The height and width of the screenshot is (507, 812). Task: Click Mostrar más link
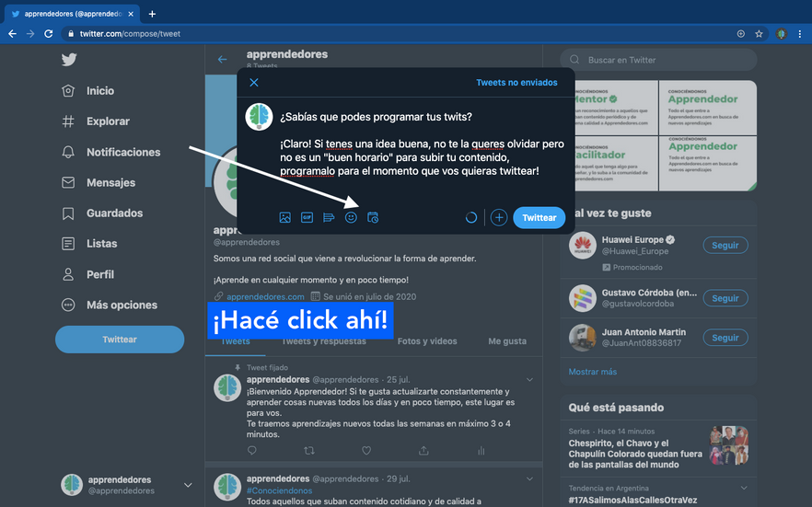tap(593, 372)
